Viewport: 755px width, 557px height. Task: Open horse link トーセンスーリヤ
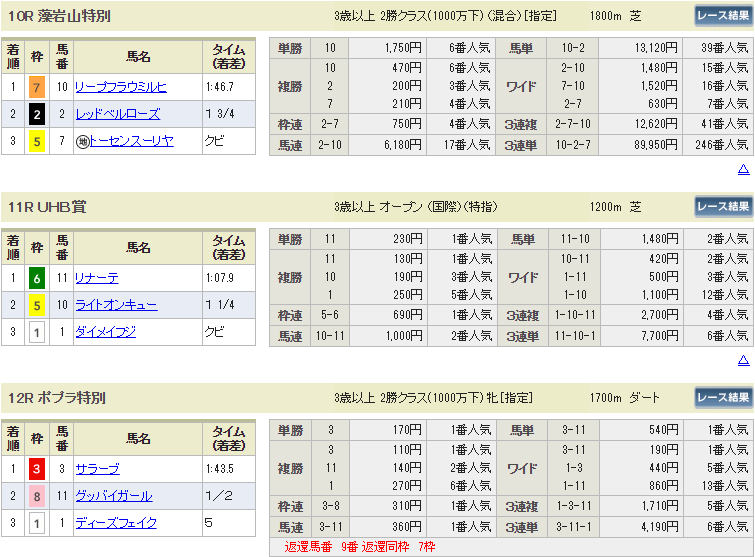(x=131, y=141)
